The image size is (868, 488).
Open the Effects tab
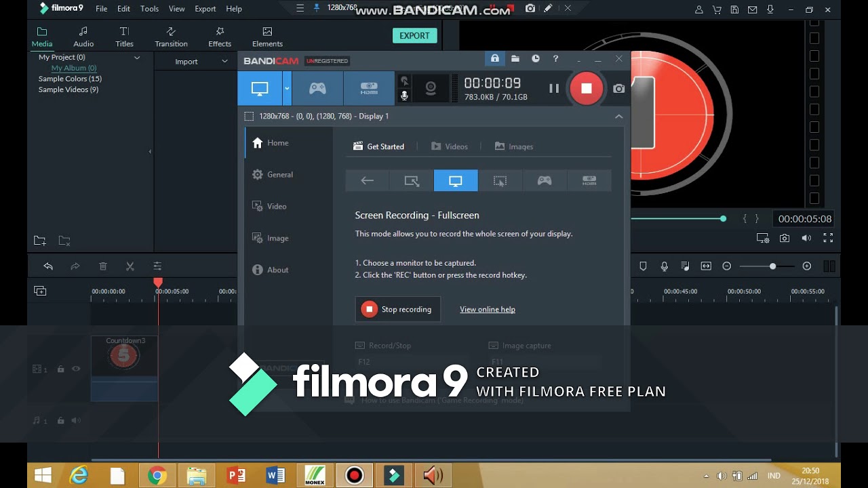pyautogui.click(x=220, y=37)
